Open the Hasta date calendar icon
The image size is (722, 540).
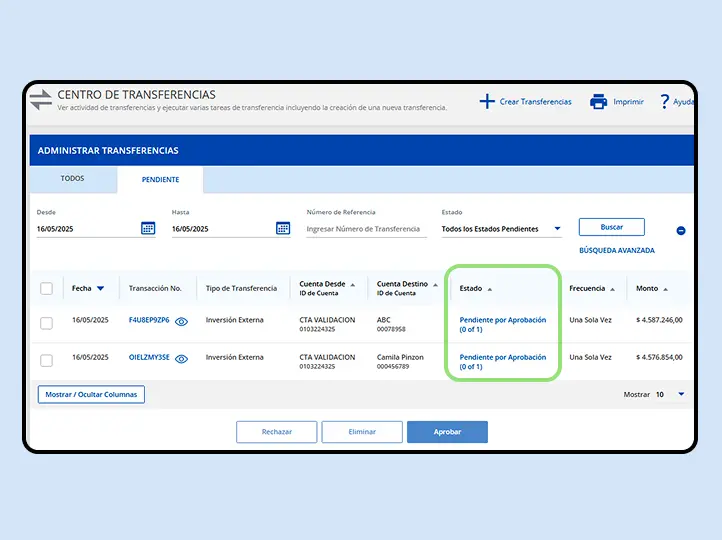point(283,228)
